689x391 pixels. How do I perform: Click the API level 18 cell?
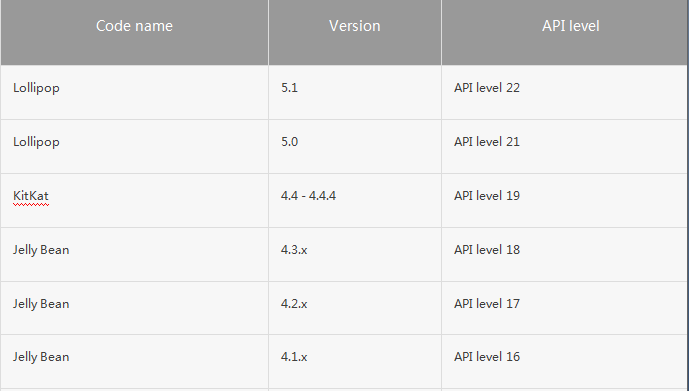point(564,254)
